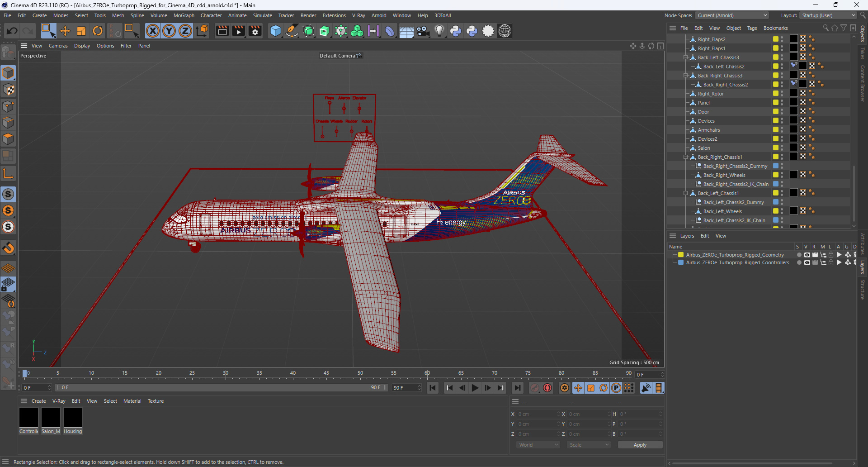Open Edit Render Settings icon
Screen dimensions: 868x467
coord(255,31)
